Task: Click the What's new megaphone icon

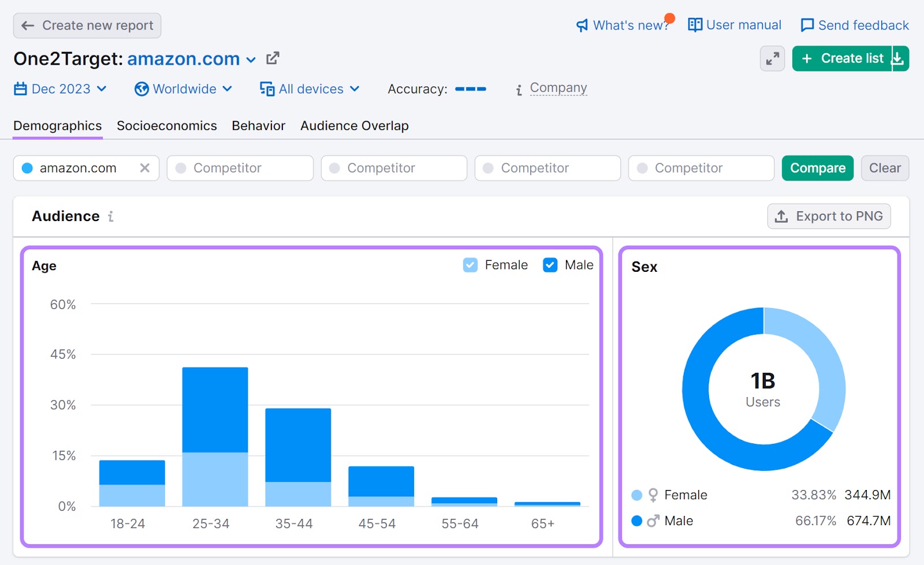Action: [x=582, y=25]
